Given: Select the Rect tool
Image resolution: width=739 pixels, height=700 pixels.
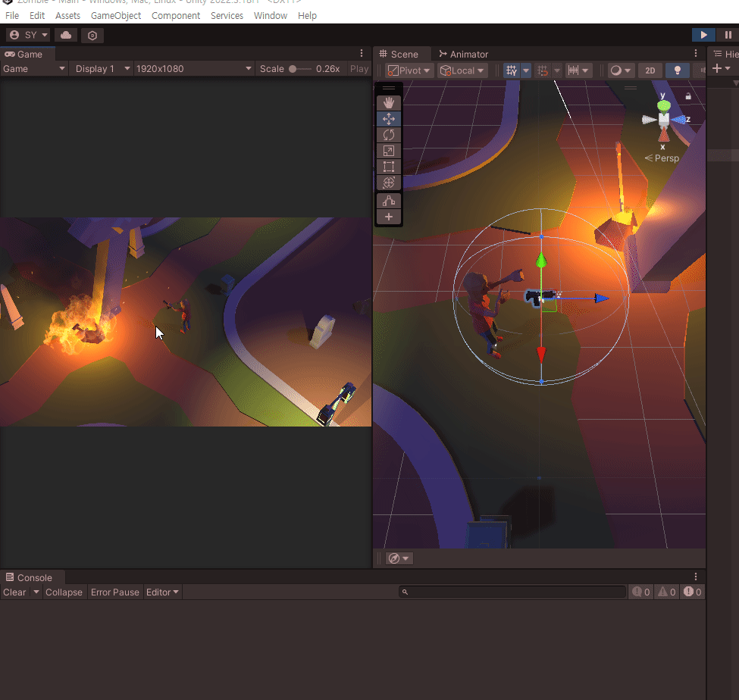Looking at the screenshot, I should [388, 167].
